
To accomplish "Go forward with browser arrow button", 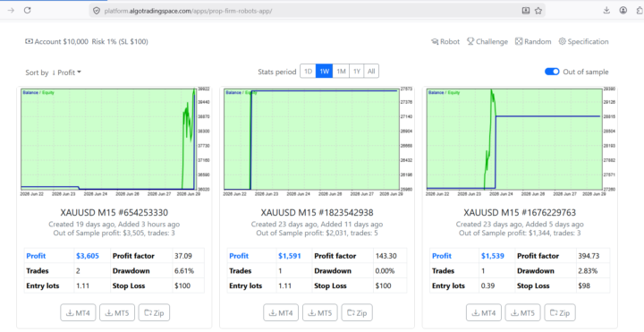I will point(11,11).
